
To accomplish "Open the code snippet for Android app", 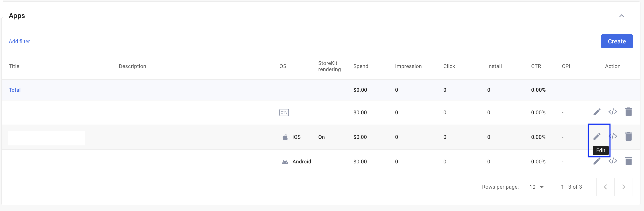I will [x=612, y=161].
